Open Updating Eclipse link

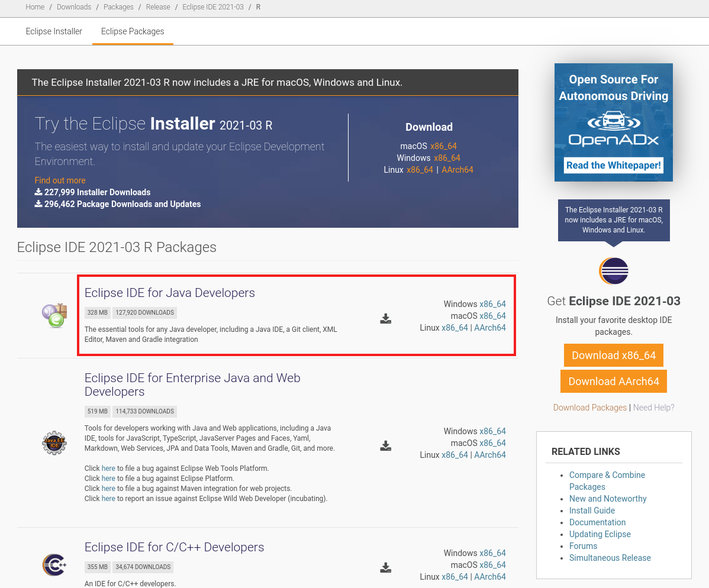[x=600, y=534]
